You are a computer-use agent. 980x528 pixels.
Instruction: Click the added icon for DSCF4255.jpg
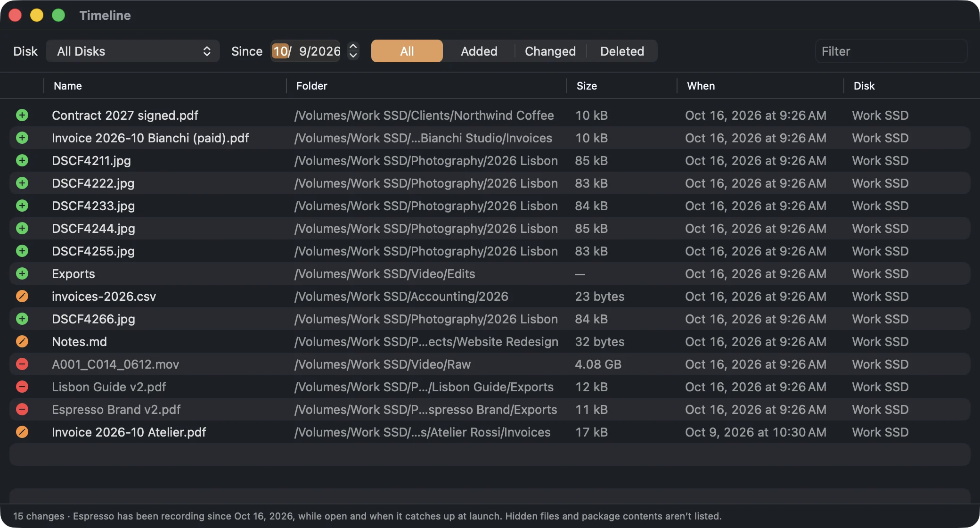22,251
